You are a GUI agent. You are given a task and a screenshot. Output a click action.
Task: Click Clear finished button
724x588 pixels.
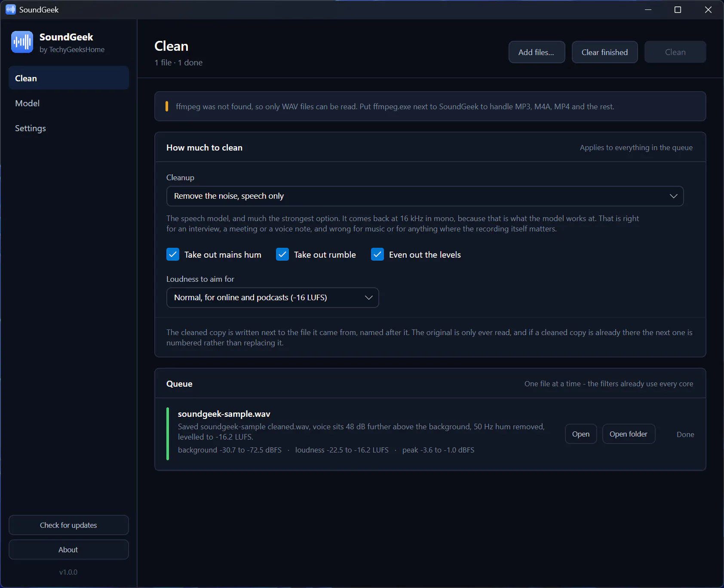click(604, 52)
